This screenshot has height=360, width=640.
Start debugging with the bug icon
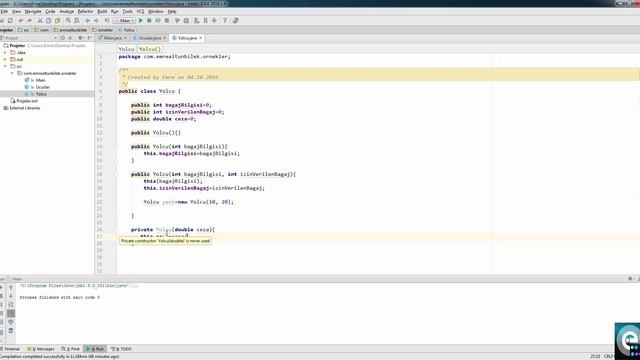click(149, 20)
